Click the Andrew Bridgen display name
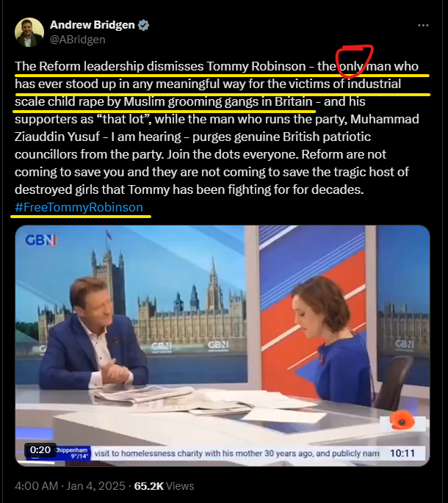Screen dimensions: 448x503 point(93,25)
